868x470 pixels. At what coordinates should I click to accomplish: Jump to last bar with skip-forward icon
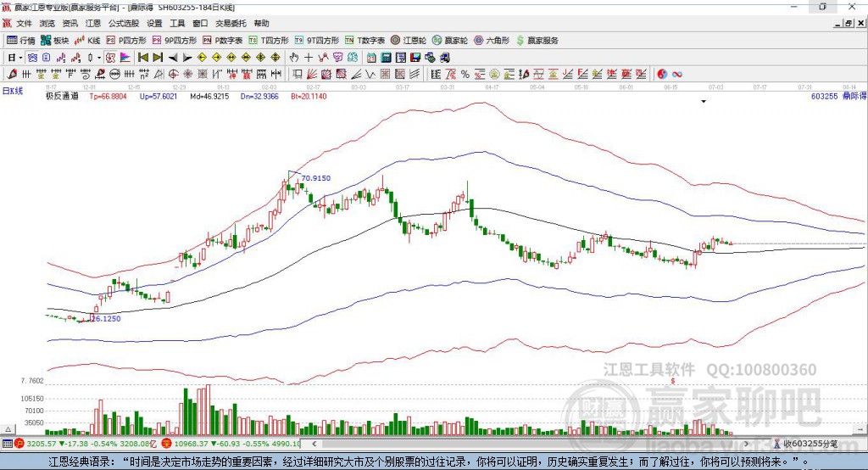[158, 58]
